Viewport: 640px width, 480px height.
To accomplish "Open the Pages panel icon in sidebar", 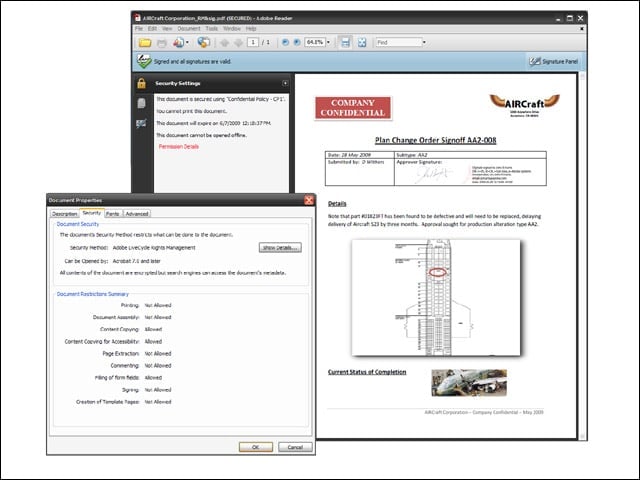I will pyautogui.click(x=141, y=103).
